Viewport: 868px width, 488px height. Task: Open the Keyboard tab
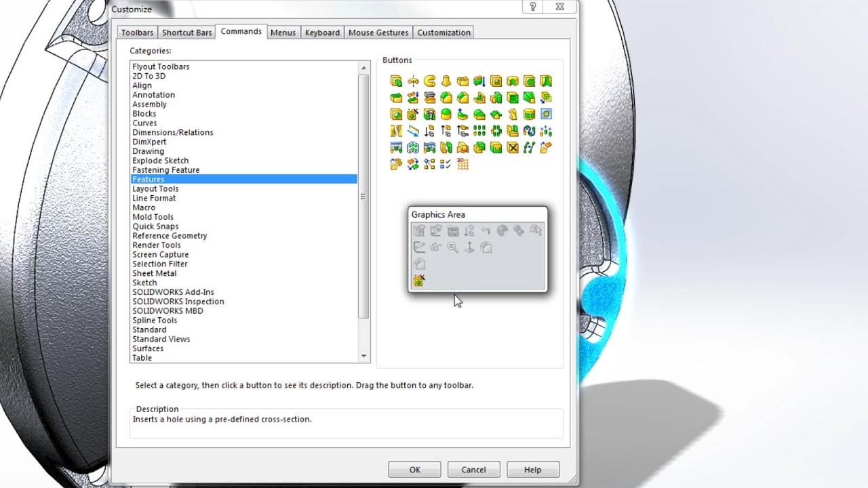click(322, 33)
